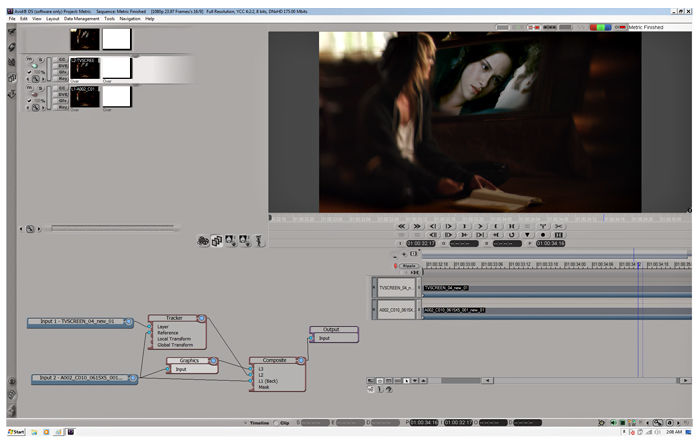700x445 pixels.
Task: Click the Input 2 - A002_C010 node
Action: [84, 378]
